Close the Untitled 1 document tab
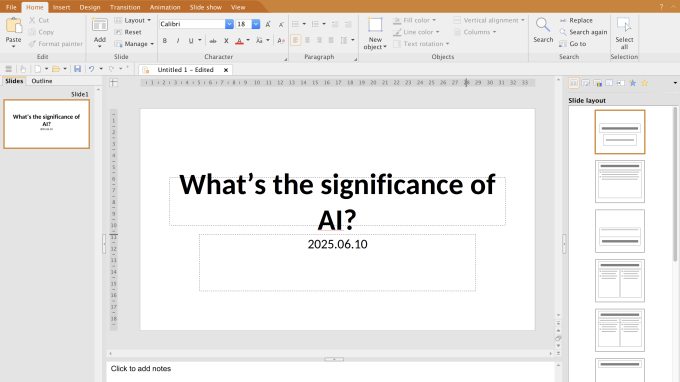This screenshot has height=382, width=680. click(x=226, y=70)
